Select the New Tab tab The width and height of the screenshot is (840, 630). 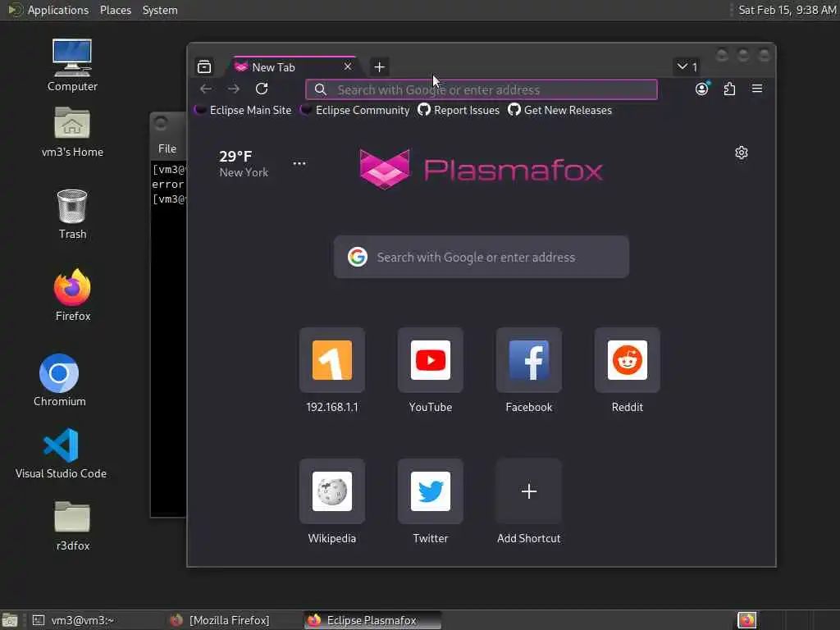294,67
